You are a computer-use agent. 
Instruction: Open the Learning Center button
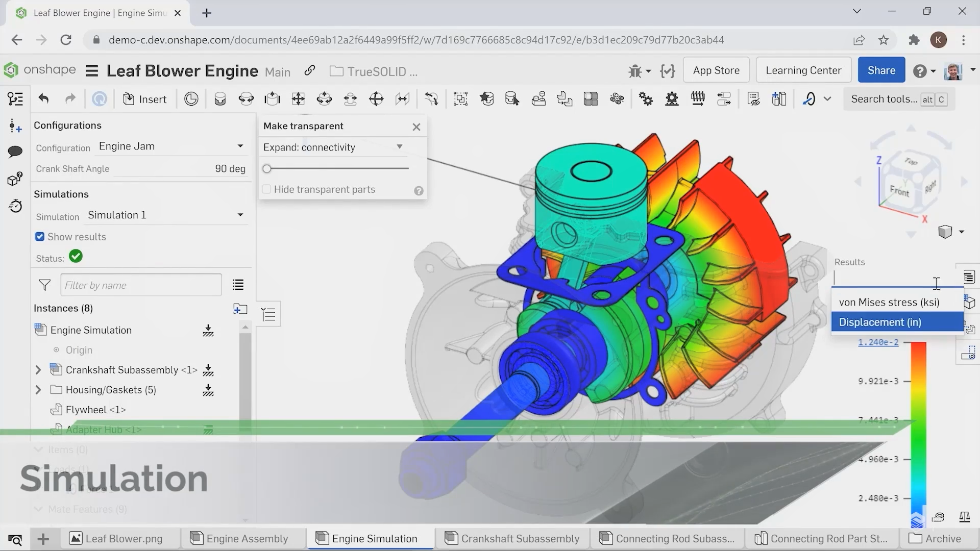[x=803, y=70]
